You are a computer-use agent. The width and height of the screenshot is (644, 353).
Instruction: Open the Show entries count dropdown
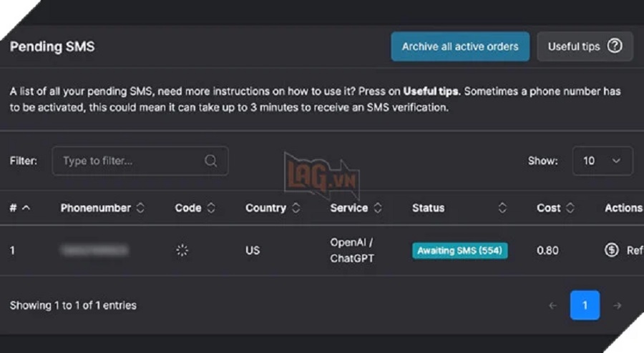click(602, 161)
